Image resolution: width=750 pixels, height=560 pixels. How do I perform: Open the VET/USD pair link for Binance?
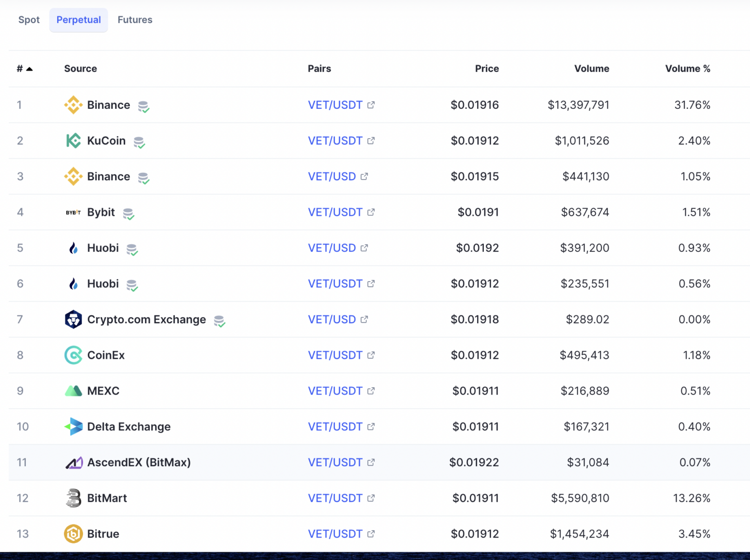332,176
